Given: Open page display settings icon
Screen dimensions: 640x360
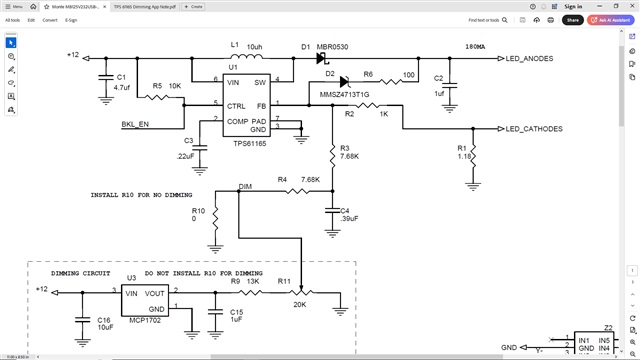Looking at the screenshot, I should click(x=632, y=330).
